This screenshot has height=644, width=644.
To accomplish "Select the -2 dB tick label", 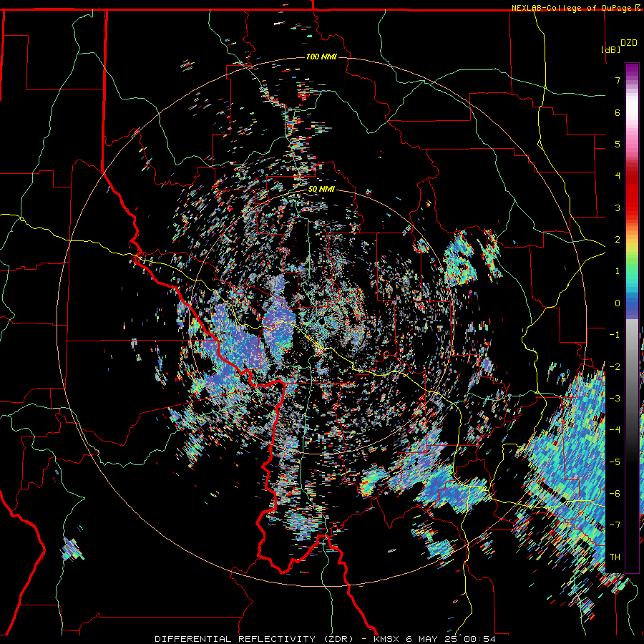I will point(615,366).
